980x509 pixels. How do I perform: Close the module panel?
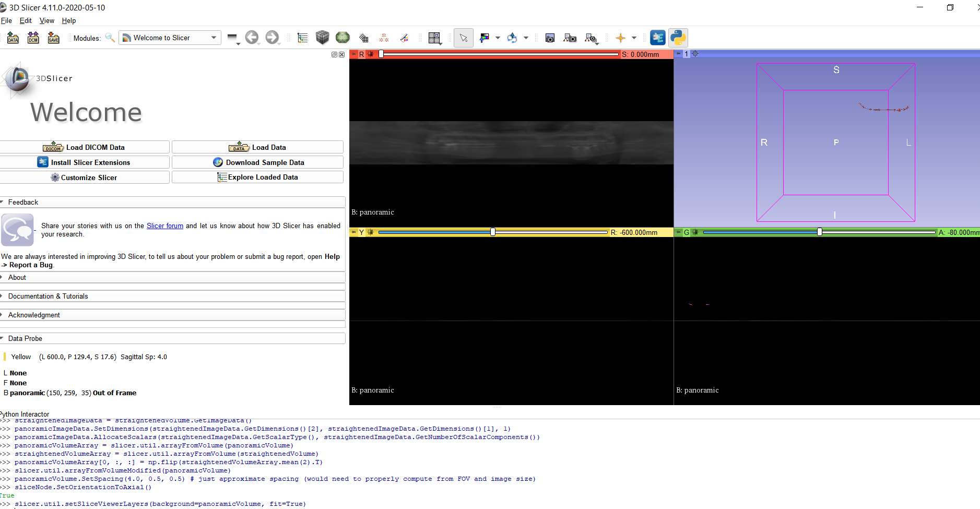pyautogui.click(x=341, y=54)
